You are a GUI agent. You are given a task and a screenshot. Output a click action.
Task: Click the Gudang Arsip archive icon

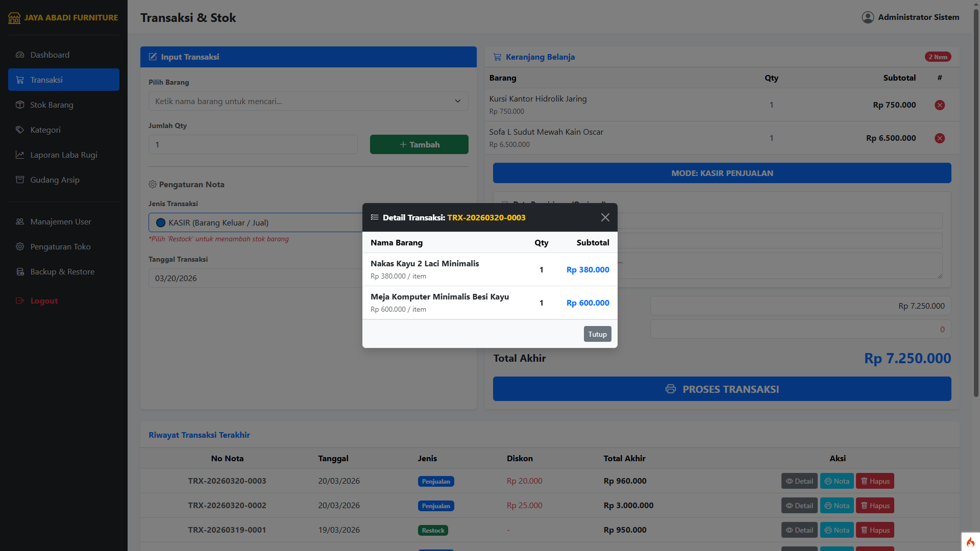[x=20, y=180]
